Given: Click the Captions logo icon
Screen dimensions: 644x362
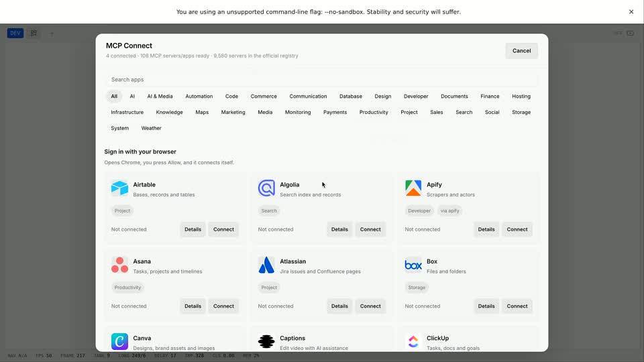Looking at the screenshot, I should (266, 341).
